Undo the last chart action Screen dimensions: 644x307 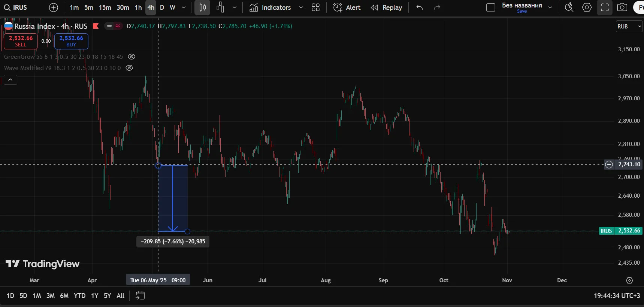coord(420,7)
